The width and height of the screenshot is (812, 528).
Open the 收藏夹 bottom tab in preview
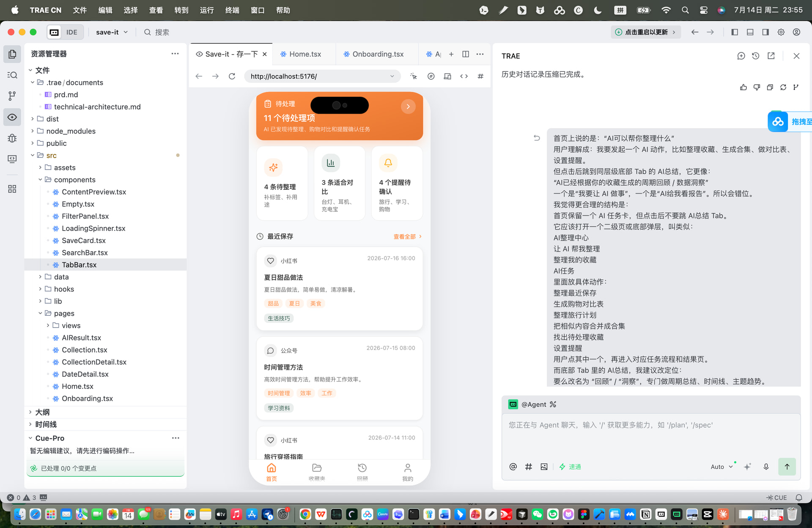pos(317,472)
